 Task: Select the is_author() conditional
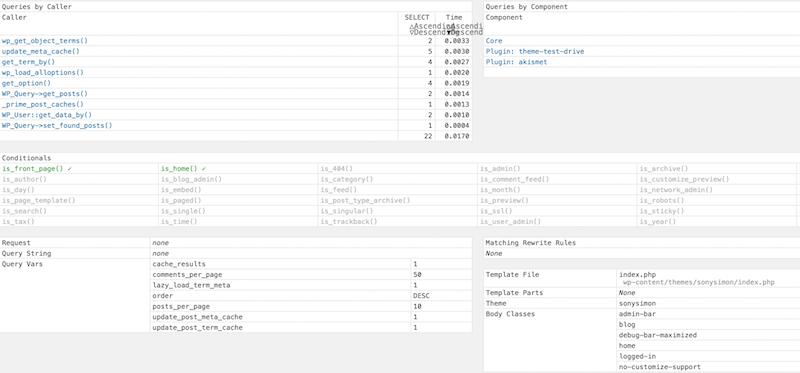click(x=24, y=179)
